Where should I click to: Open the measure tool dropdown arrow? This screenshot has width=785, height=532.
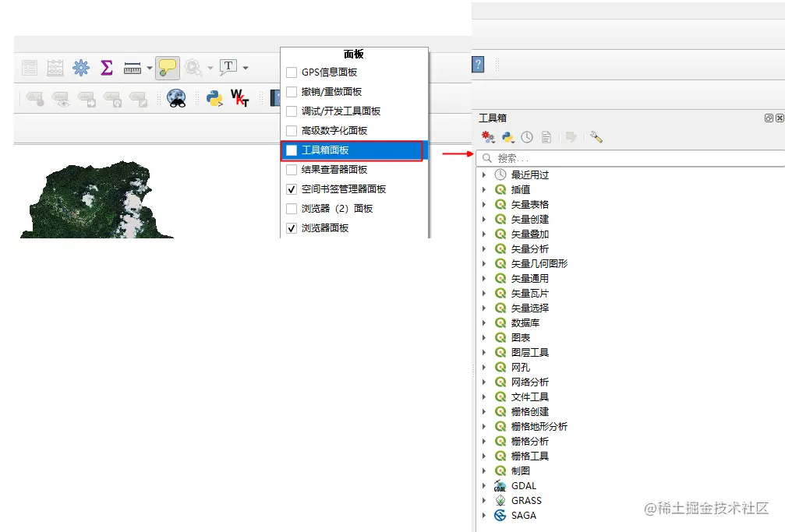[149, 68]
